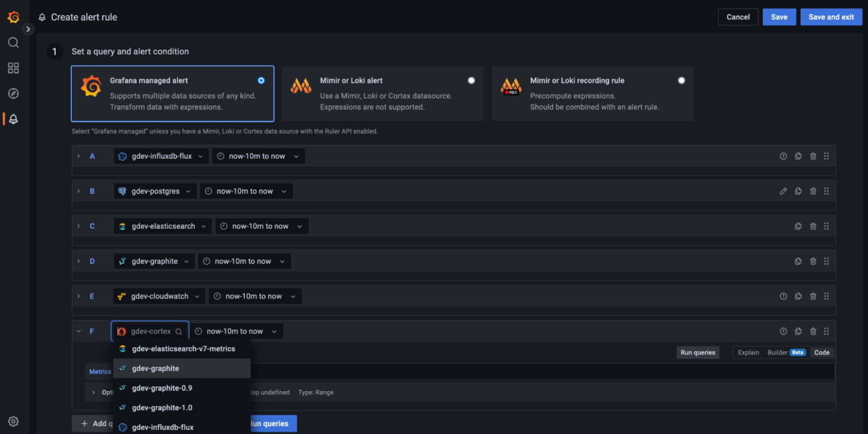Expand query E using its chevron
This screenshot has width=868, height=434.
[78, 296]
